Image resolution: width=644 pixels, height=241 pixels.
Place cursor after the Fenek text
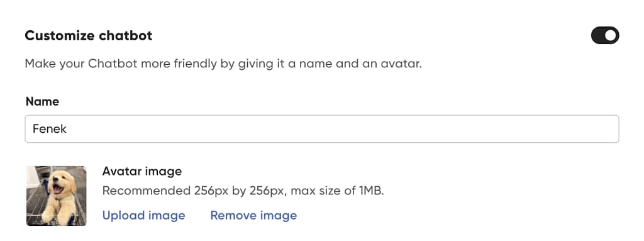[x=67, y=129]
